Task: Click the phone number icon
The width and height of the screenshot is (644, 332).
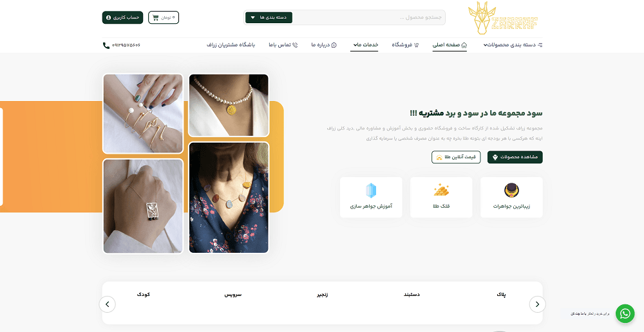Action: (x=106, y=45)
